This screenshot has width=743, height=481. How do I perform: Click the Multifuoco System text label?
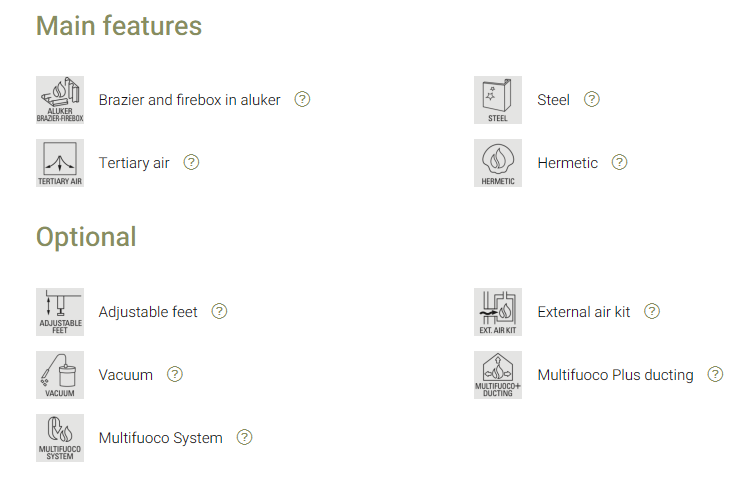coord(160,438)
